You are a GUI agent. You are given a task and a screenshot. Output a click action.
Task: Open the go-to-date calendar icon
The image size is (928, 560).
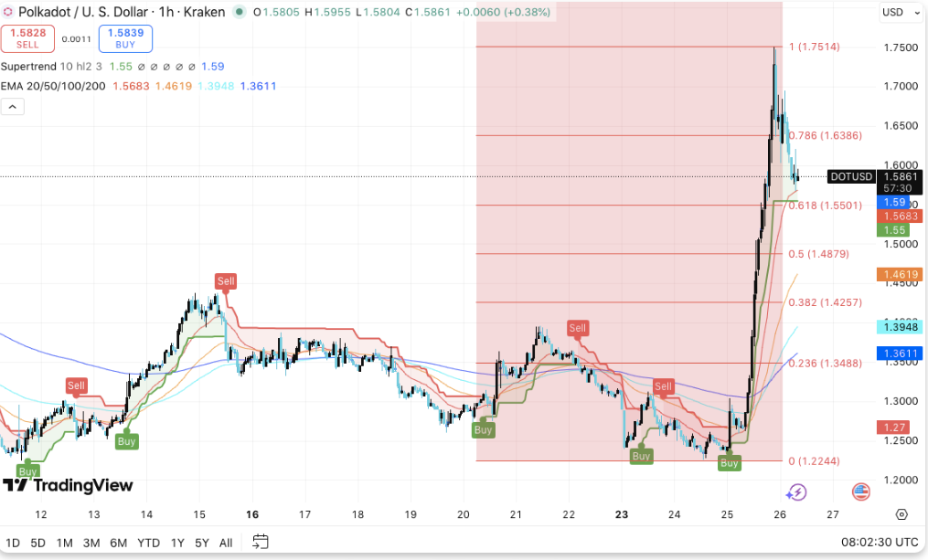click(x=260, y=542)
